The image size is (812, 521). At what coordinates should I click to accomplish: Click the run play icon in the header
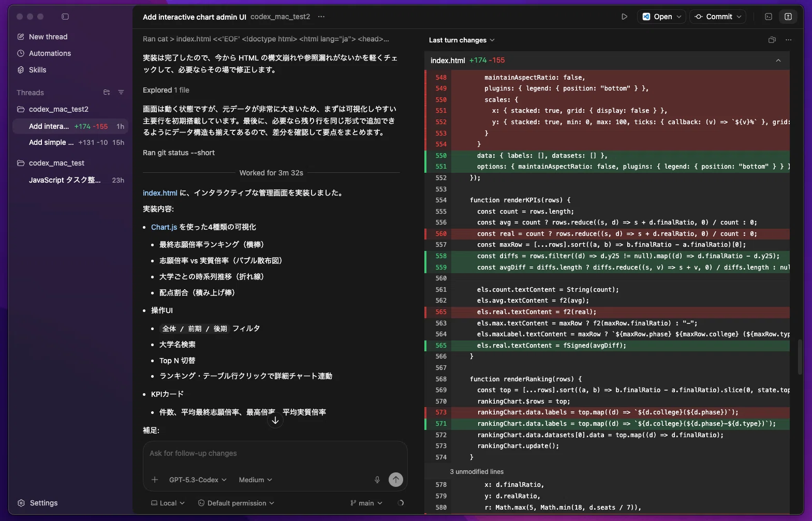pos(624,17)
